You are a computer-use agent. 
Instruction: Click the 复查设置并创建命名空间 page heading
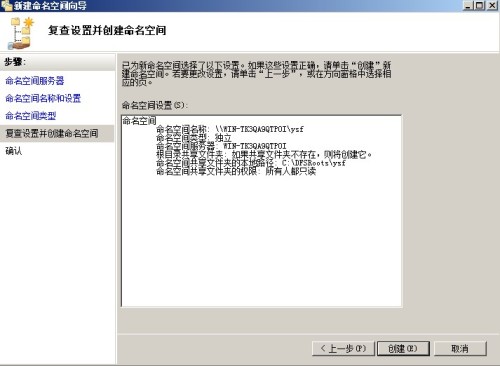tap(107, 30)
